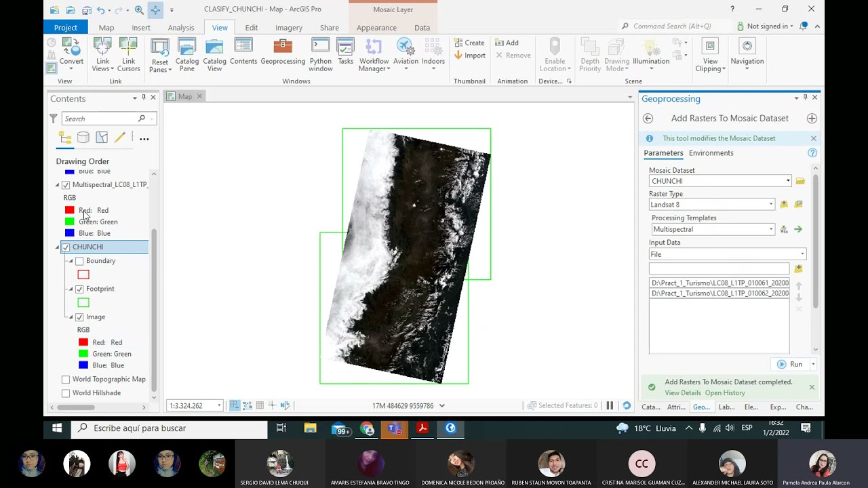Dismiss the tool completed message
This screenshot has width=868, height=488.
click(x=812, y=387)
